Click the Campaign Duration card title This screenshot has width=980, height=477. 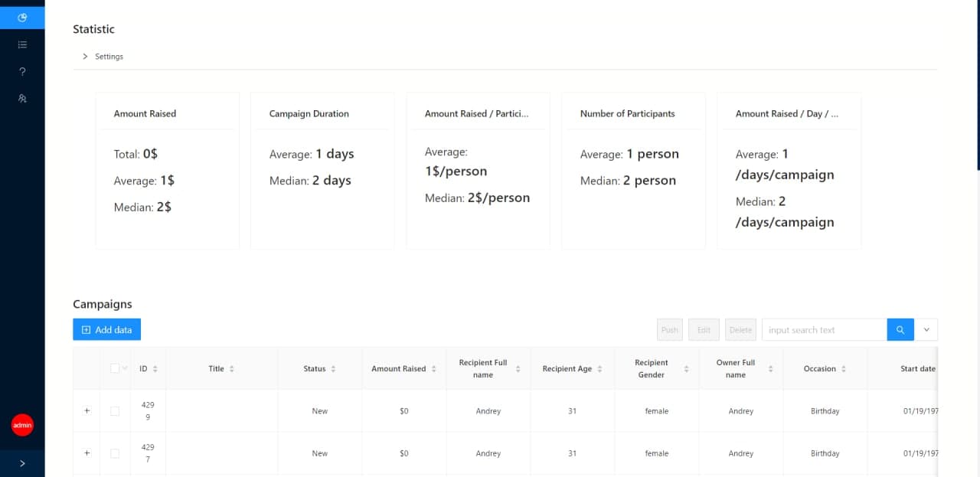309,113
